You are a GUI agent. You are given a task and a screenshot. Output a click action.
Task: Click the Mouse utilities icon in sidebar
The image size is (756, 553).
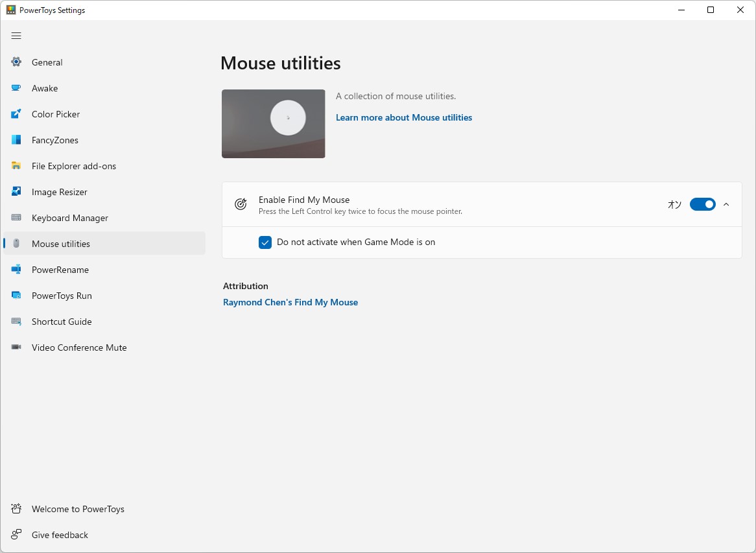click(x=16, y=244)
